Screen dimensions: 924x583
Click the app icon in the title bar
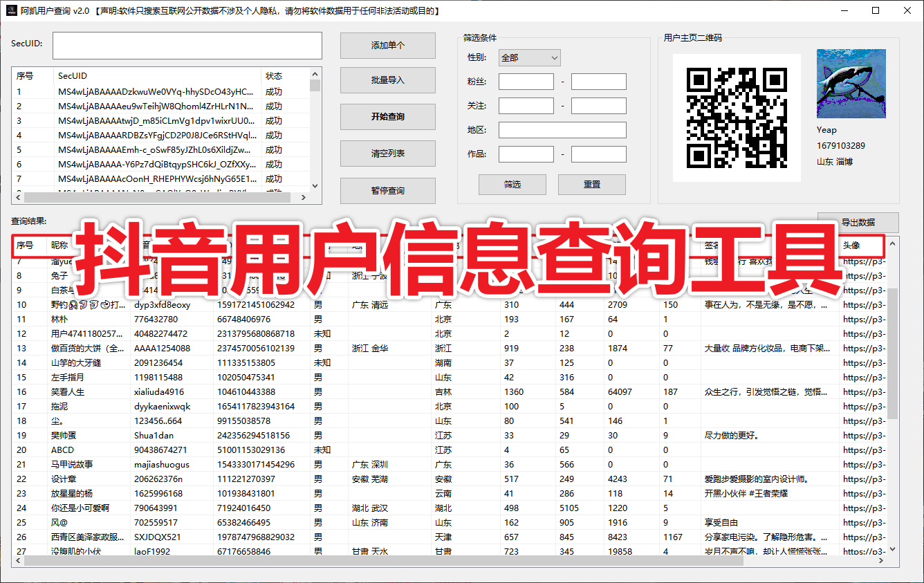tap(10, 10)
